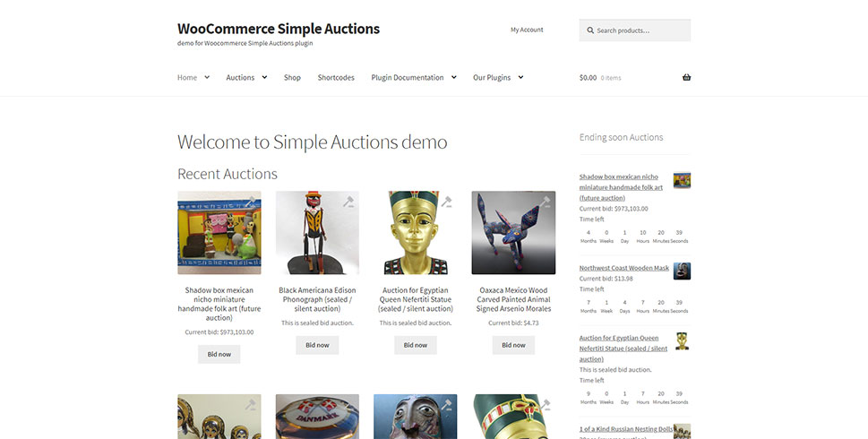The height and width of the screenshot is (439, 868).
Task: Bid now on Oaxaca Mexico Wood Carved Animal
Action: click(513, 345)
